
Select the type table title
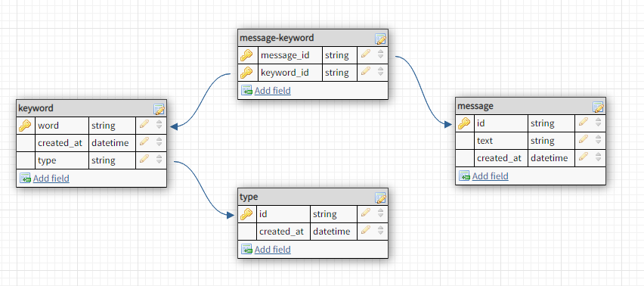click(249, 197)
